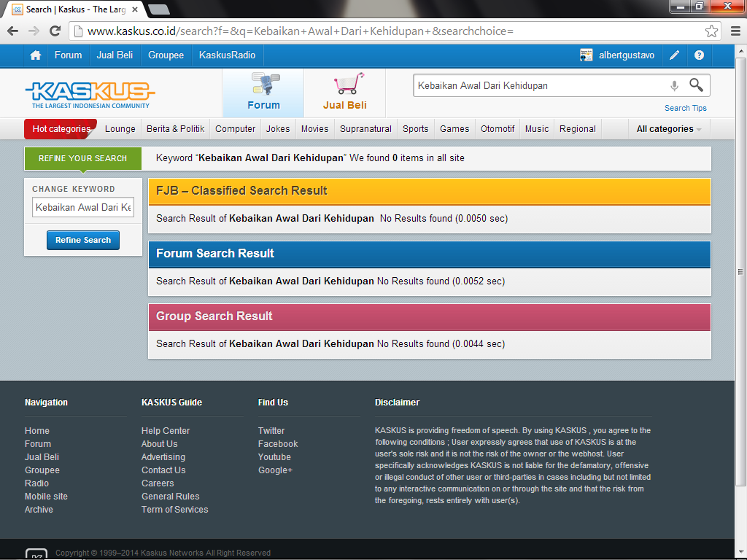Open the Term of Services footer link
This screenshot has width=747, height=560.
175,510
